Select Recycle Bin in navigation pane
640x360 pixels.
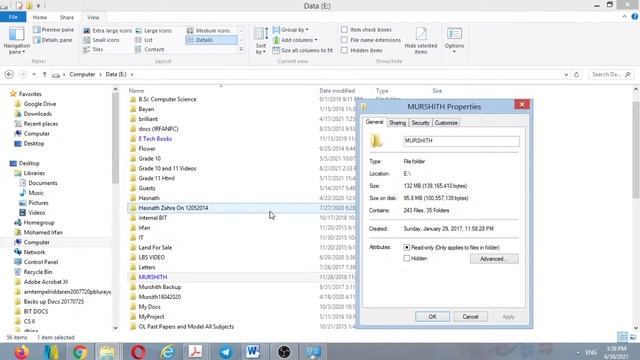(x=38, y=272)
